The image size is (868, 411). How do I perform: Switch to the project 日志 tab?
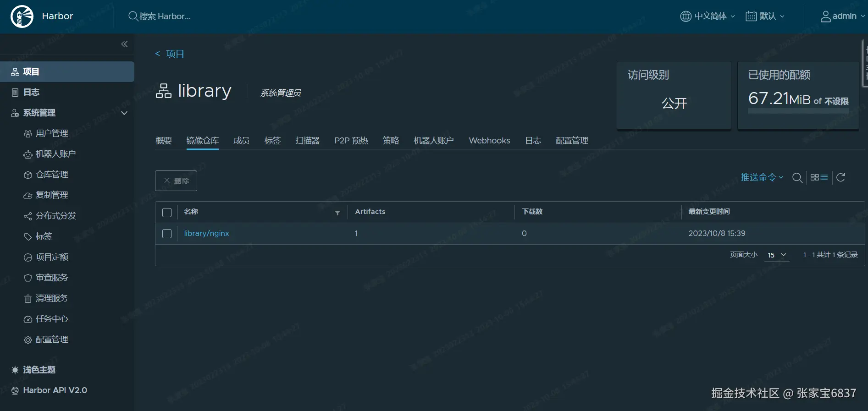point(533,141)
